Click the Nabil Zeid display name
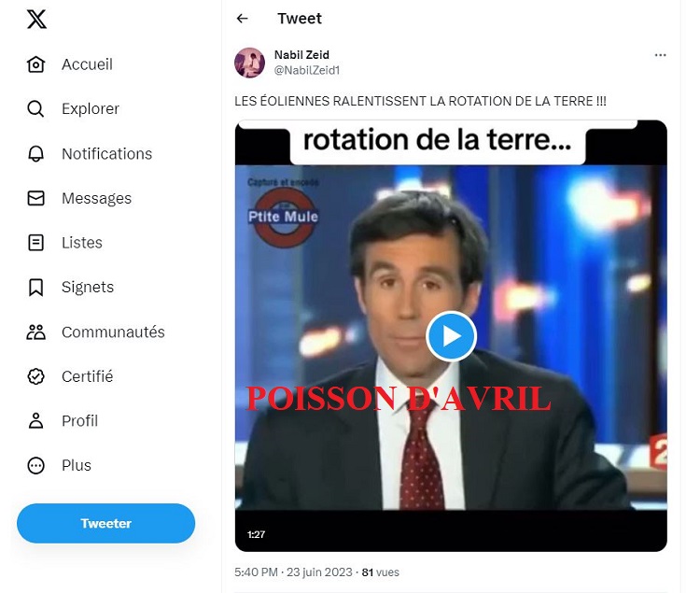Viewport: 700px width, 593px height. pos(301,55)
